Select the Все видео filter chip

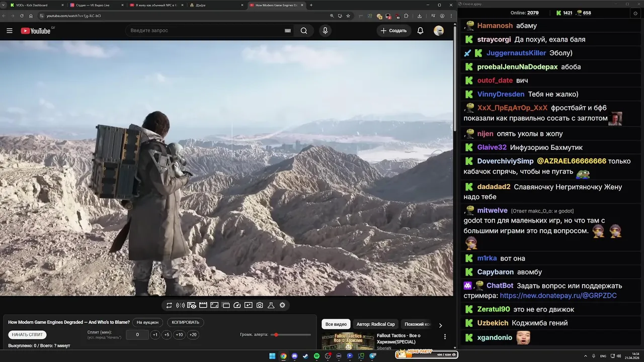tap(336, 324)
